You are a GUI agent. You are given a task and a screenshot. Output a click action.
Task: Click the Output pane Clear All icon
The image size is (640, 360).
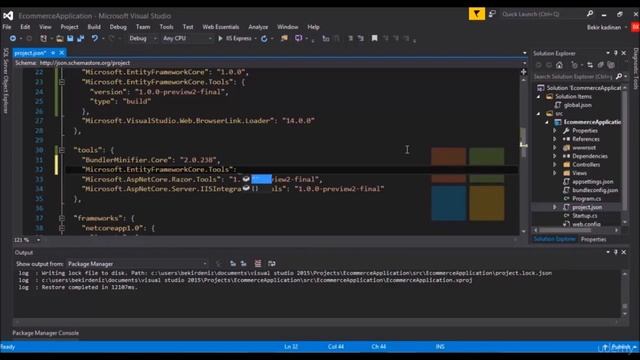[x=258, y=264]
